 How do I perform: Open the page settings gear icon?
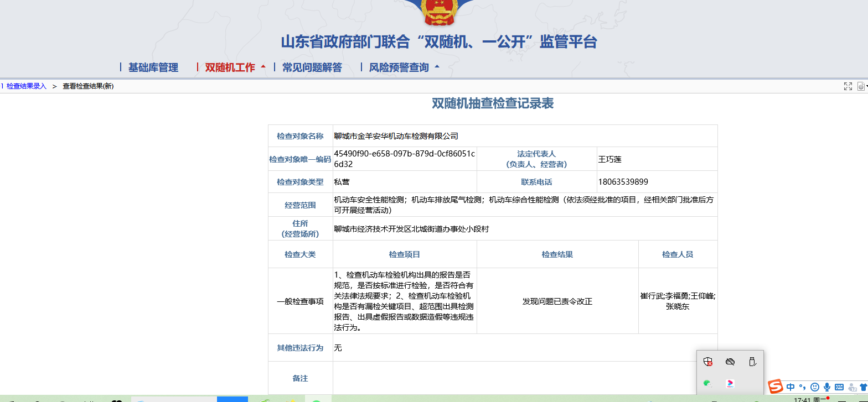[x=861, y=86]
